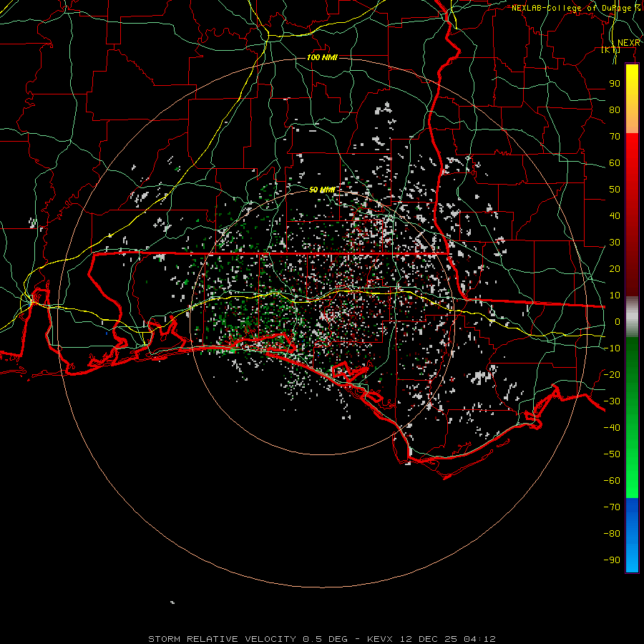This screenshot has width=644, height=644.
Task: Click the 70 value on velocity scale
Action: (x=615, y=137)
